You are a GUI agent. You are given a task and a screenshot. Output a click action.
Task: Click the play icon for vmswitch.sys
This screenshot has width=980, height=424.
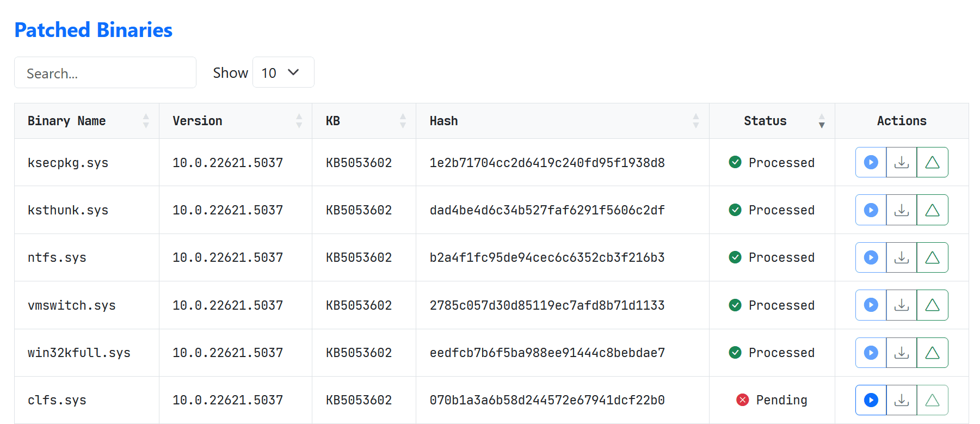[871, 305]
